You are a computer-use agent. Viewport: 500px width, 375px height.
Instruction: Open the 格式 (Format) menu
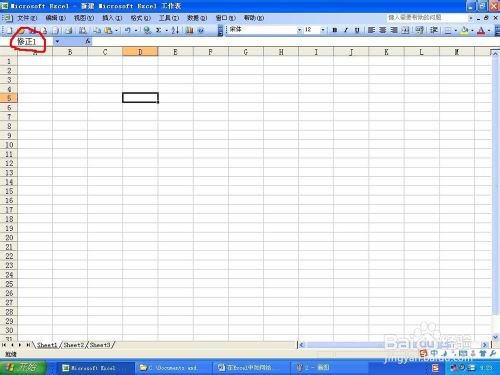(140, 18)
